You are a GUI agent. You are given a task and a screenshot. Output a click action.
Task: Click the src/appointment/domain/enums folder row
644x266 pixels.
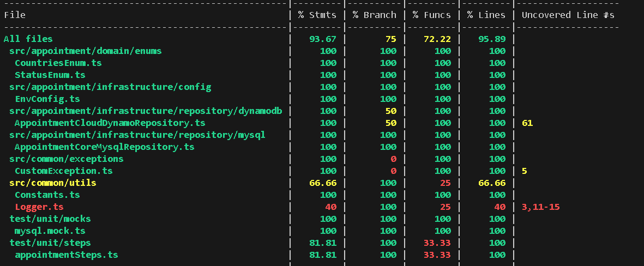[86, 51]
